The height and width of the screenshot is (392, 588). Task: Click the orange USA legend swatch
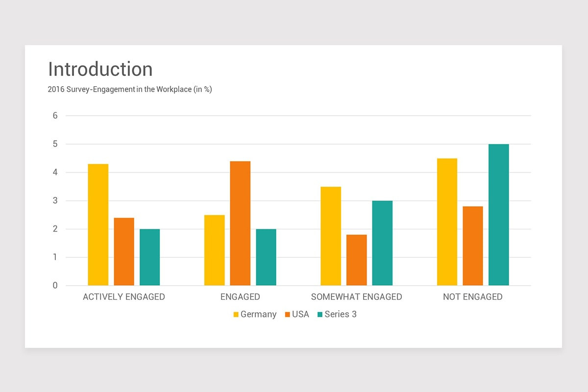pos(287,315)
